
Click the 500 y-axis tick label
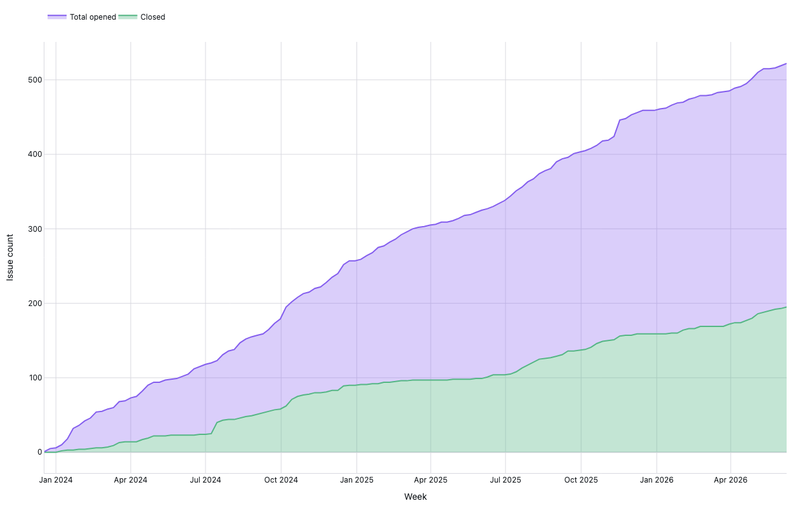click(34, 80)
